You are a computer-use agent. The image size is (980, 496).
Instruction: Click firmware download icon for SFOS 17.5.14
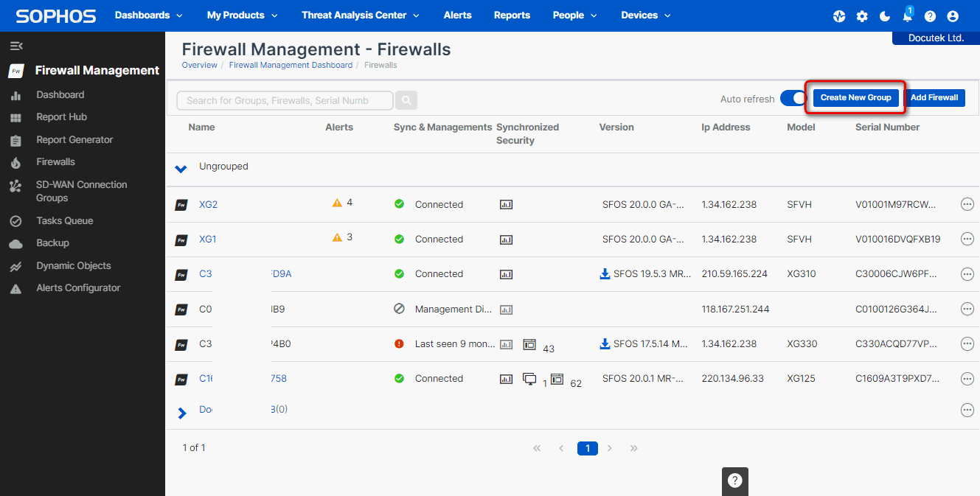[x=605, y=343]
